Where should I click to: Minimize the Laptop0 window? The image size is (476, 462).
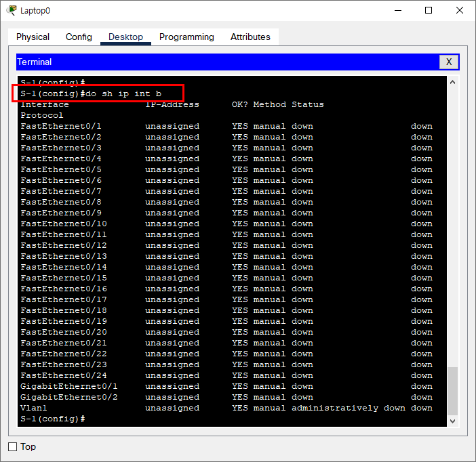point(397,10)
